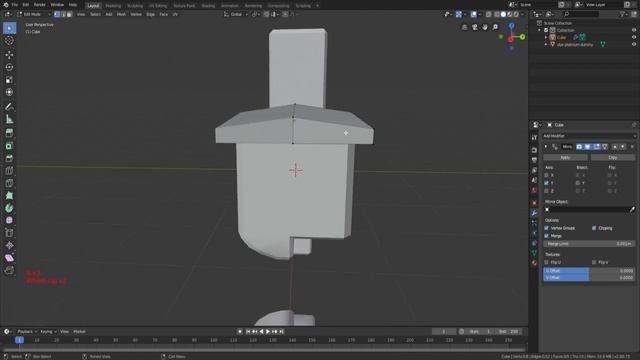This screenshot has height=360, width=640.
Task: Select the Shear tool
Action: point(9,258)
